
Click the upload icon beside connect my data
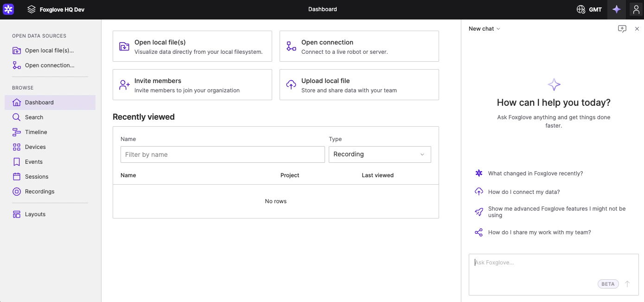pyautogui.click(x=479, y=192)
